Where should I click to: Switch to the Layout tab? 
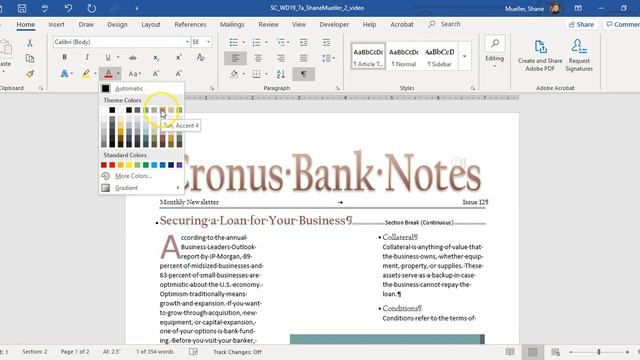[151, 24]
